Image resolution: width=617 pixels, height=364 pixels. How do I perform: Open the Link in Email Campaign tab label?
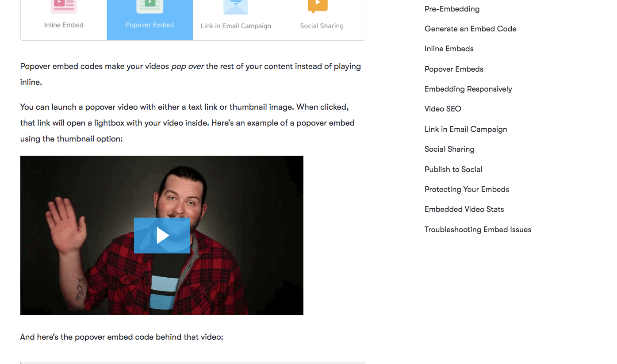pyautogui.click(x=236, y=26)
